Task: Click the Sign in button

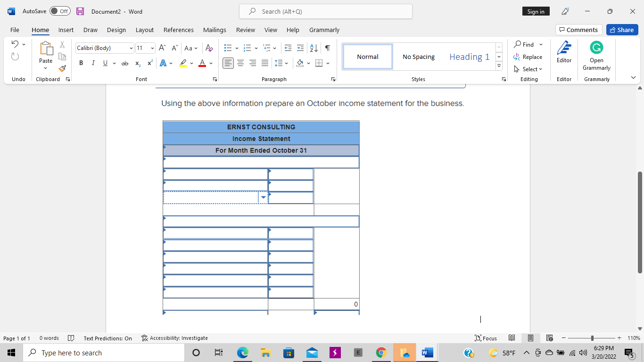Action: 536,11
